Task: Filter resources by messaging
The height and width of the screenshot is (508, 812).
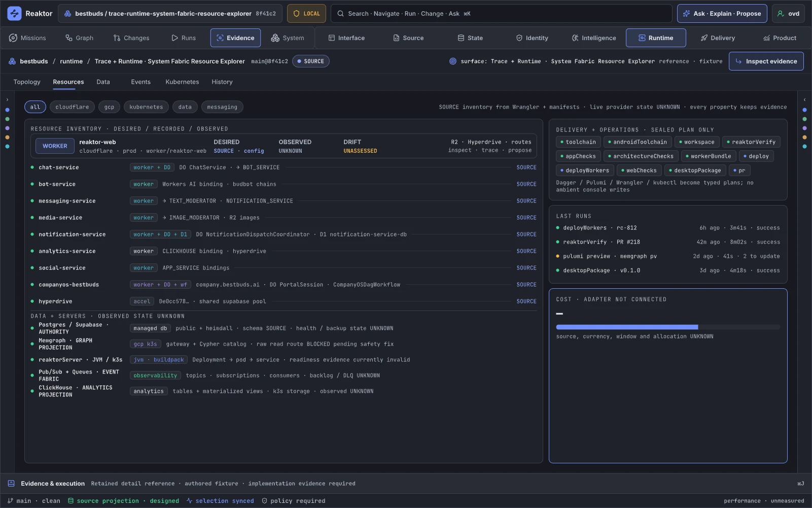Action: 222,107
